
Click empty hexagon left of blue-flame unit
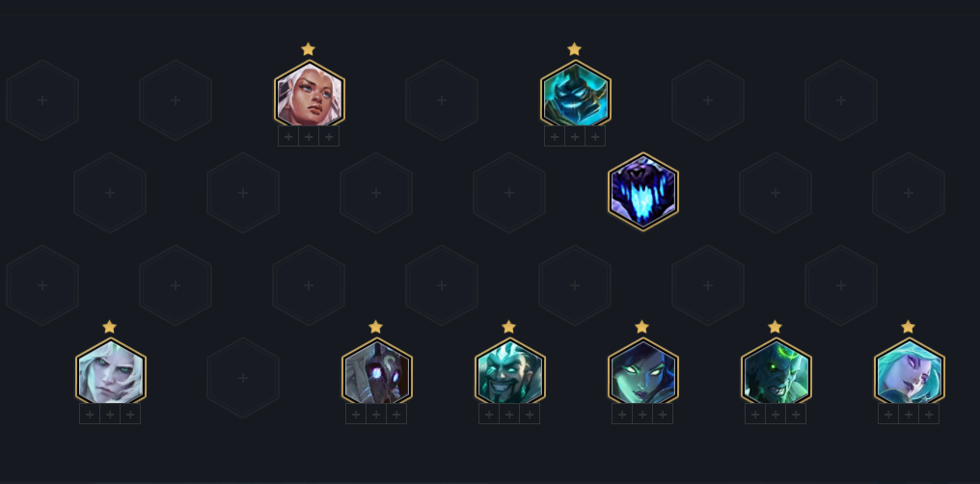coord(509,193)
